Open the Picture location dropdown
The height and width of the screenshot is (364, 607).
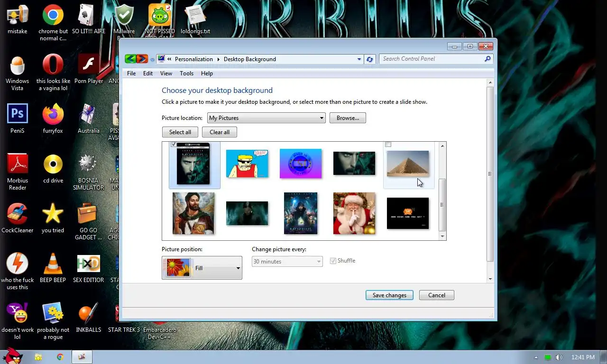[267, 118]
